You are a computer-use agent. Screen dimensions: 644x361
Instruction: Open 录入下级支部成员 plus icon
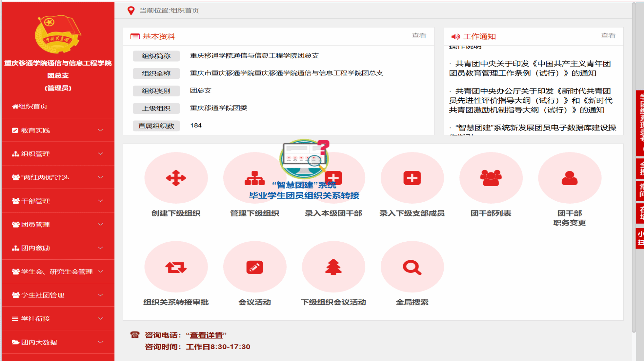click(x=412, y=178)
